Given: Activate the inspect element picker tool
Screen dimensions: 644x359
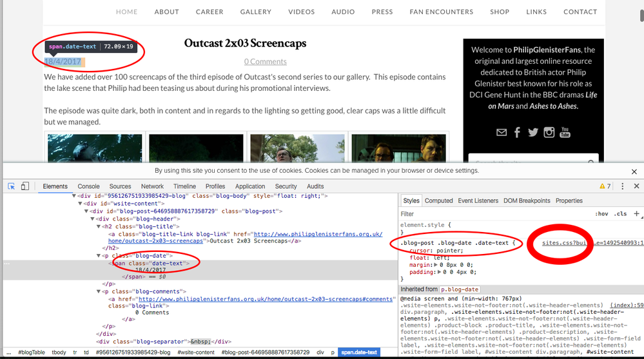Looking at the screenshot, I should pos(12,186).
